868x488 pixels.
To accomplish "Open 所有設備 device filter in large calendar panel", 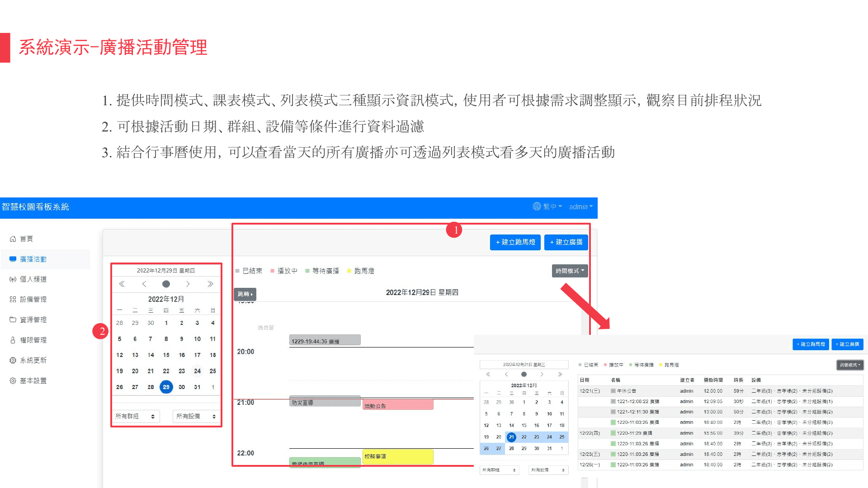I will click(196, 416).
